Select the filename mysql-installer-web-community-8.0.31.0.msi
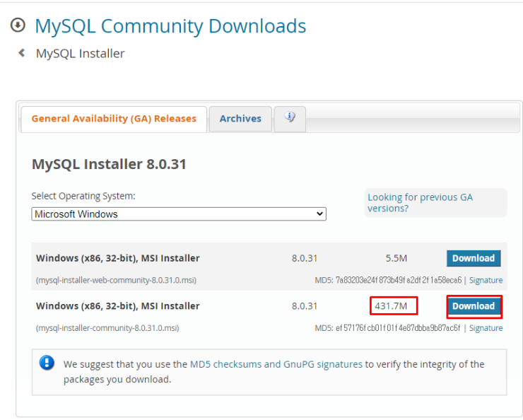Viewport: 523px width, 420px height. [x=116, y=280]
